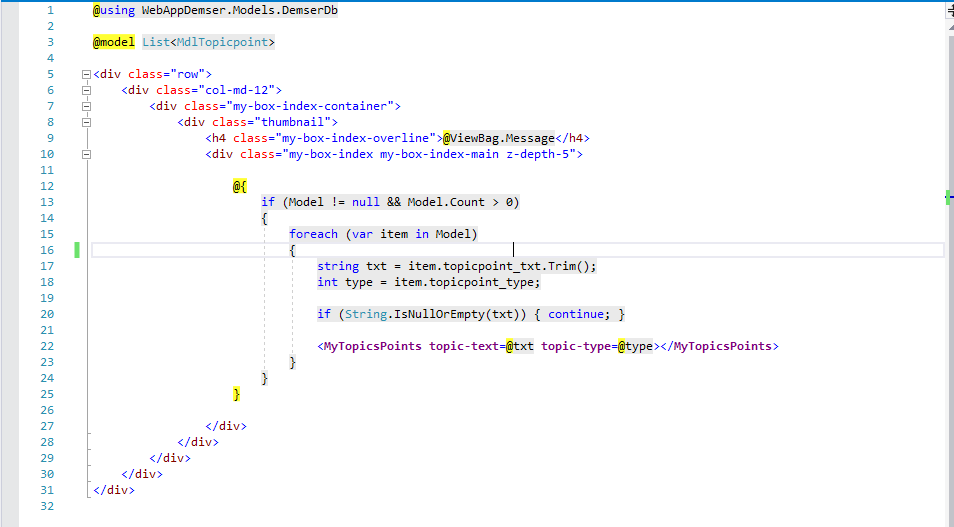Click the @model directive
954x527 pixels.
[114, 42]
